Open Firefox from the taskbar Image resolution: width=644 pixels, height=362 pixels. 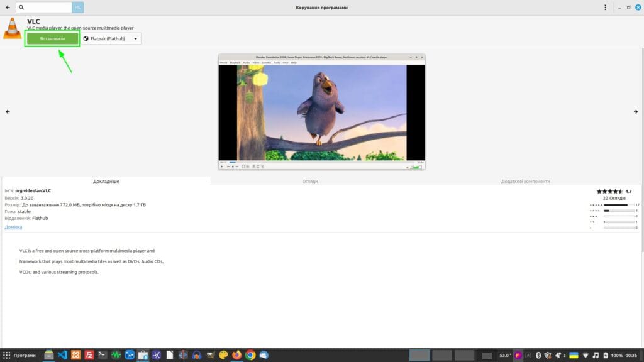236,355
